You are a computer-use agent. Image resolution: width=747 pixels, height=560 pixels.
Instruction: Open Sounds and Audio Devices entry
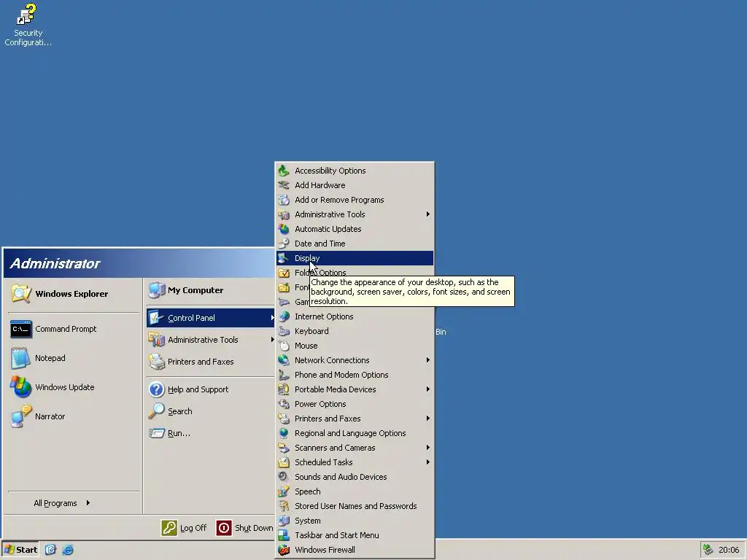[x=355, y=477]
